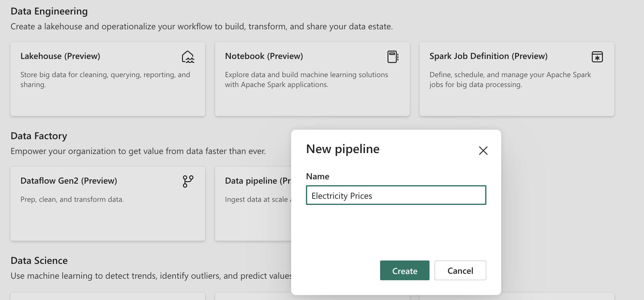Click the Notebook icon
The image size is (644, 300).
[393, 56]
